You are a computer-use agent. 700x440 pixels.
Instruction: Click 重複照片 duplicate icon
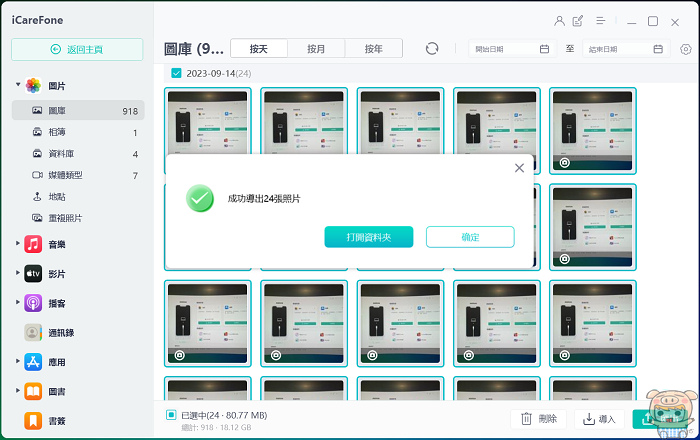(x=38, y=218)
